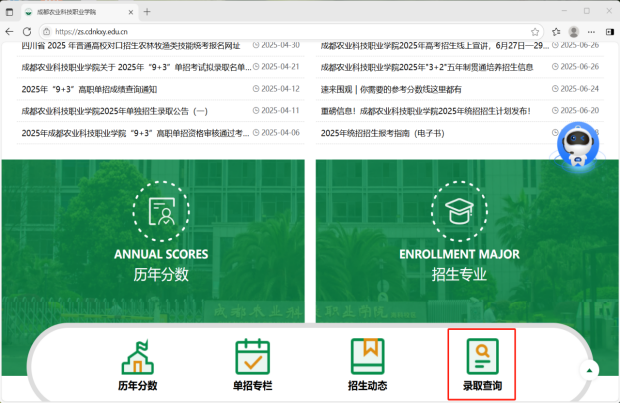The image size is (621, 404).
Task: Open the favorites list icon
Action: [x=556, y=32]
